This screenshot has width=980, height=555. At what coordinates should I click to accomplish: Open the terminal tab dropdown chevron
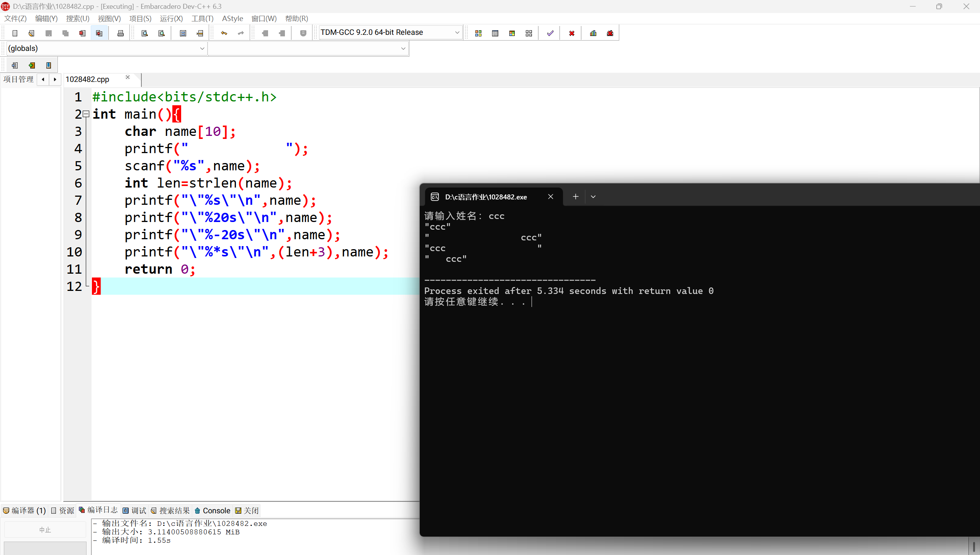coord(593,197)
